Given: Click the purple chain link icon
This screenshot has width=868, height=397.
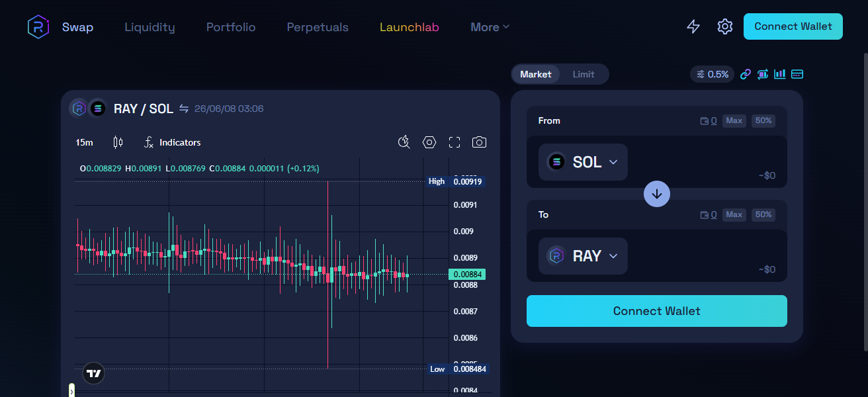Looking at the screenshot, I should 746,74.
